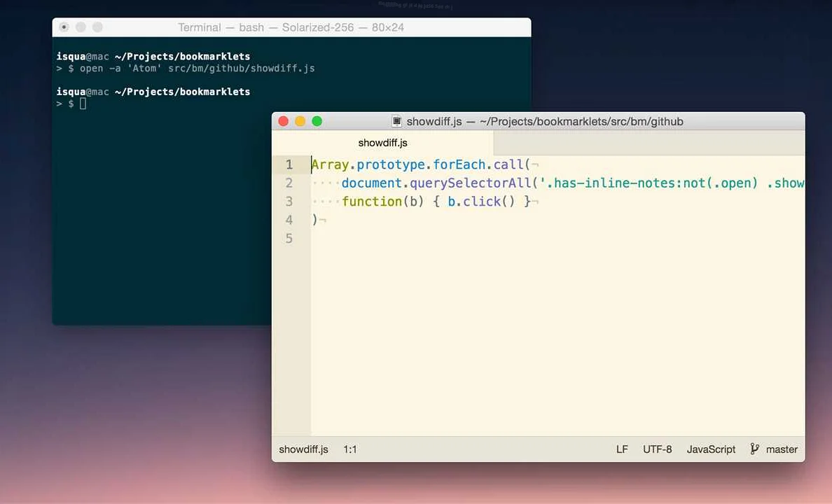Minimize the Atom window with yellow button
The image size is (832, 504).
point(300,121)
